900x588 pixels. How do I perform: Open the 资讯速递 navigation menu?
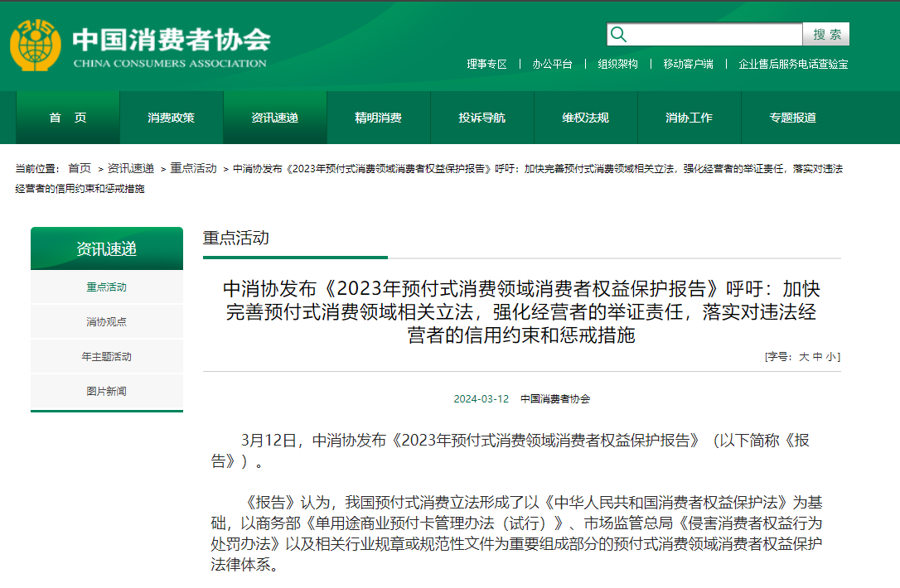tap(275, 118)
